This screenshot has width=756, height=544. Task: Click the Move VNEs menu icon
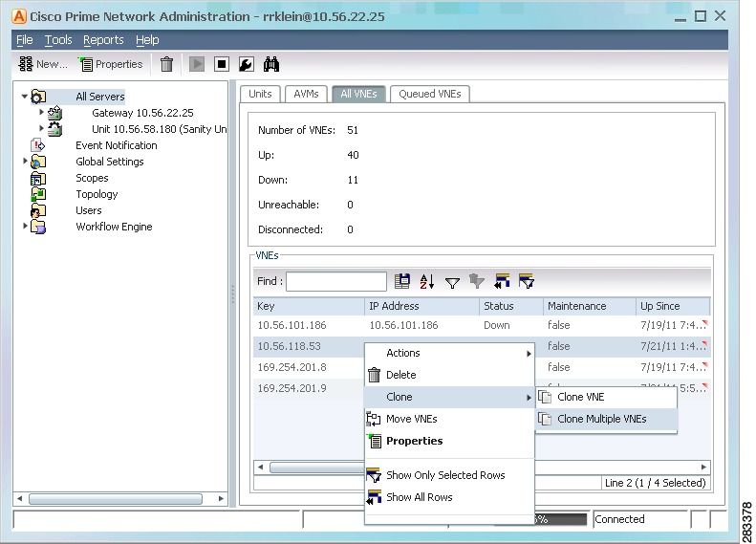point(373,419)
